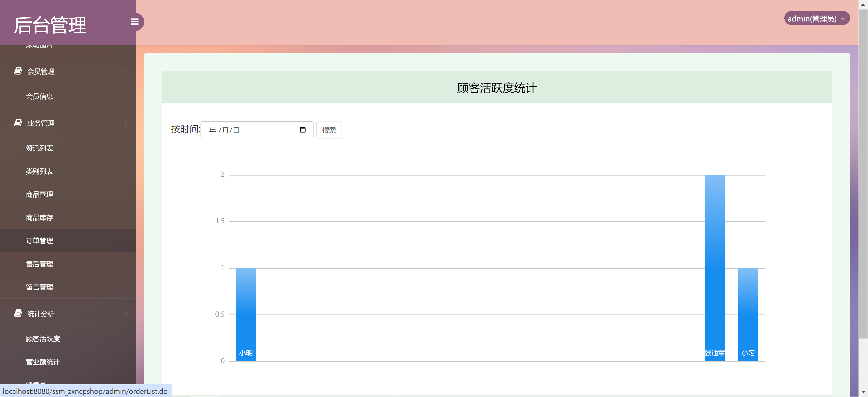Click the scrollbar down arrow
Image resolution: width=868 pixels, height=397 pixels.
[864, 392]
